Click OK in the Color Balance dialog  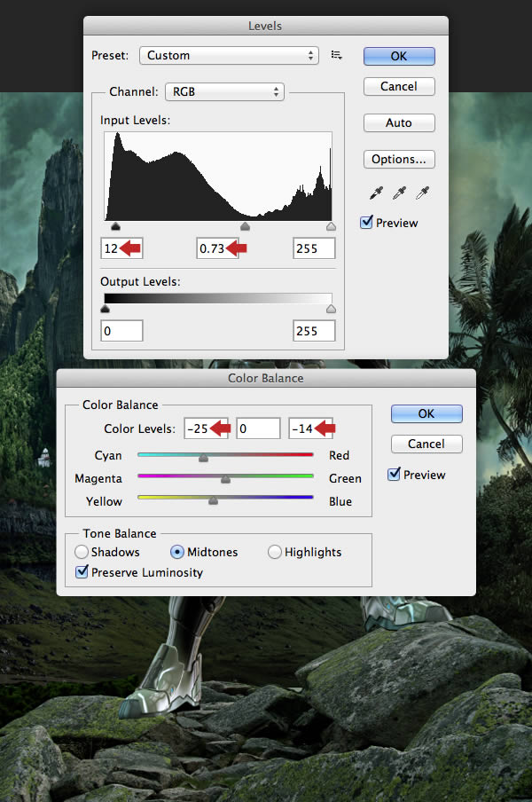click(426, 413)
